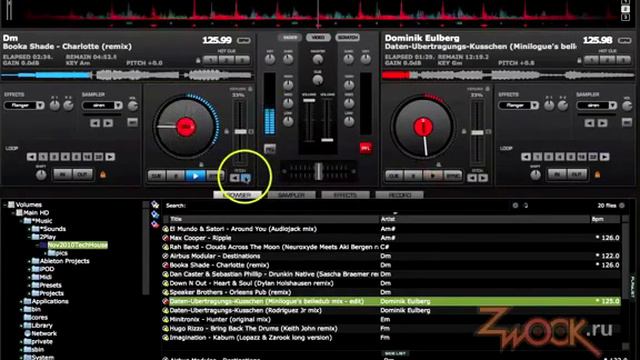Toggle left deck smart loop lock icon
This screenshot has height=360, width=640.
(x=103, y=175)
